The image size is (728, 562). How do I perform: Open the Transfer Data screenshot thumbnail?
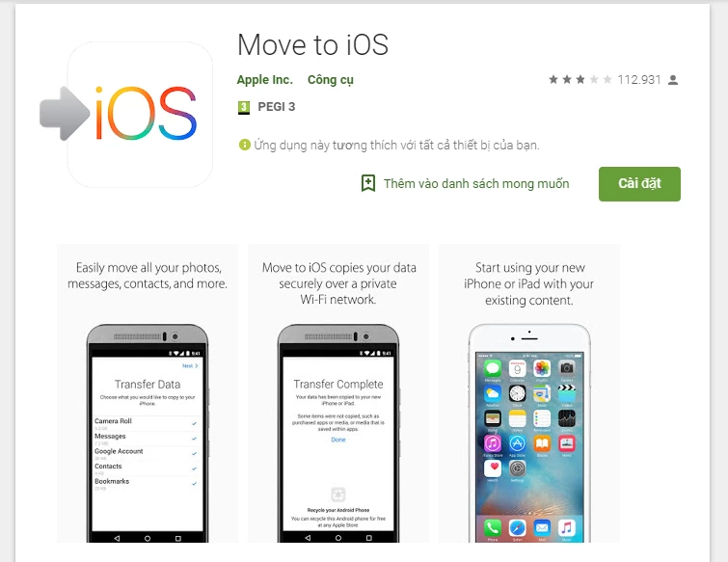pos(148,393)
